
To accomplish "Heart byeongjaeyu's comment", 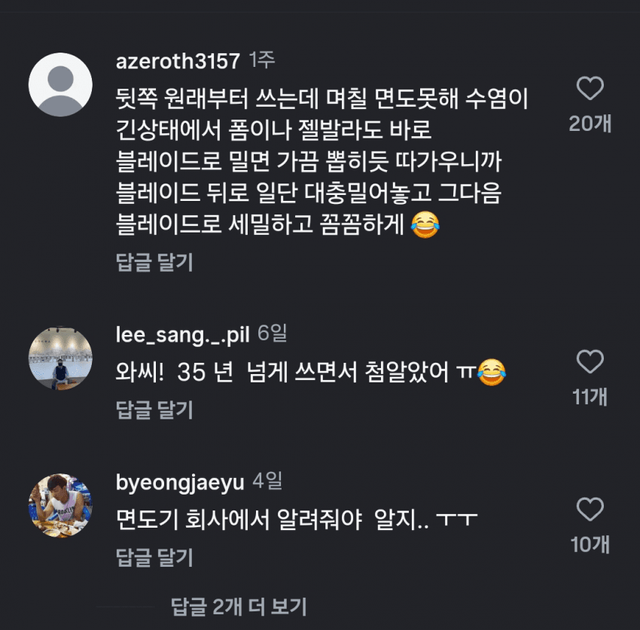I will [591, 509].
